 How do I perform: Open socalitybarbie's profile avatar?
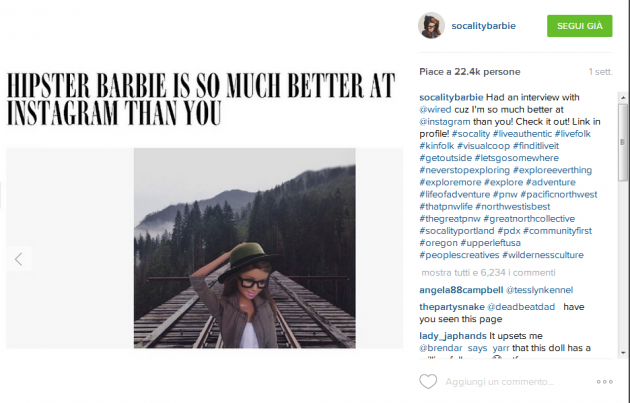click(431, 25)
